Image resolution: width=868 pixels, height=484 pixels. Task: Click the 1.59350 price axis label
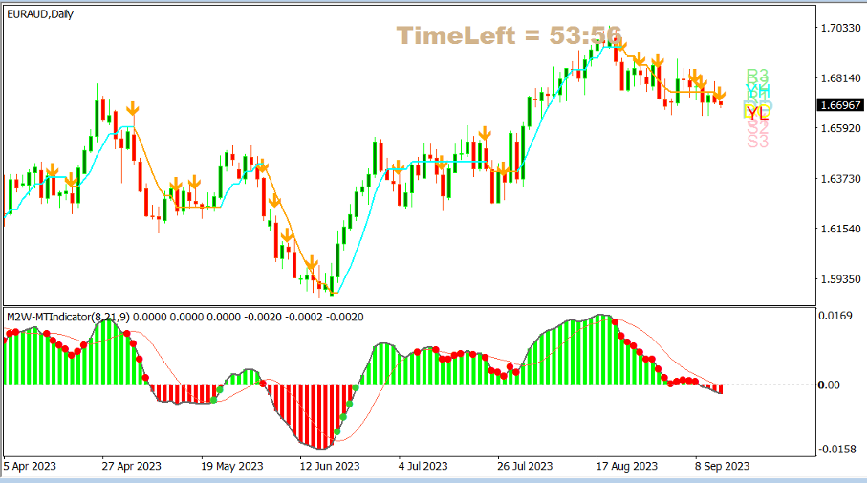coord(841,280)
